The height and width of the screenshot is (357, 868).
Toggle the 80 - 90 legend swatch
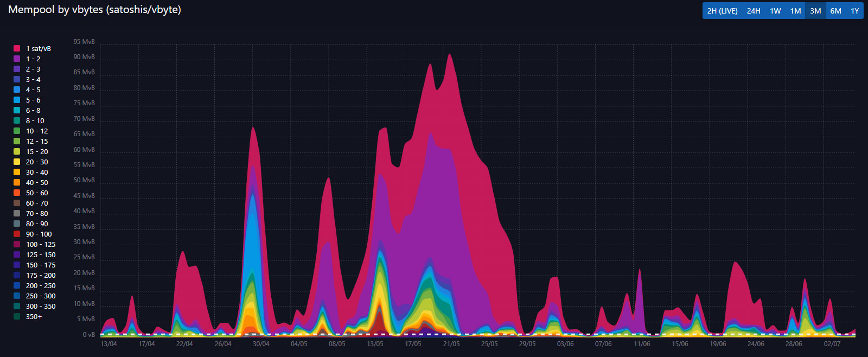17,224
